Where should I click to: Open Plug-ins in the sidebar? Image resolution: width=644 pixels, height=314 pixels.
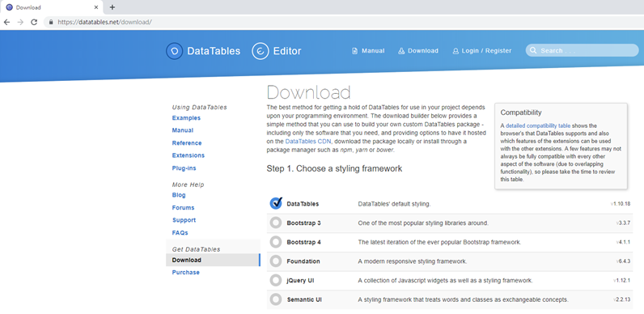tap(184, 168)
